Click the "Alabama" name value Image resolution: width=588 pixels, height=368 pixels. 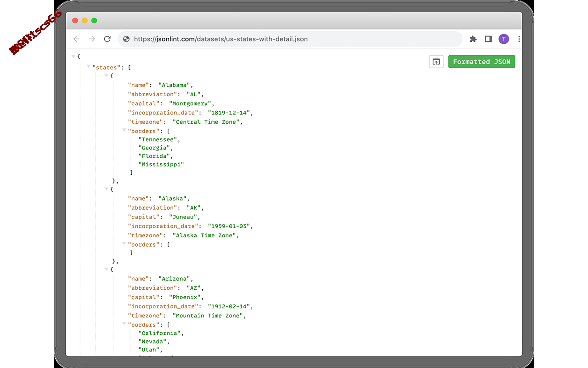(x=173, y=85)
